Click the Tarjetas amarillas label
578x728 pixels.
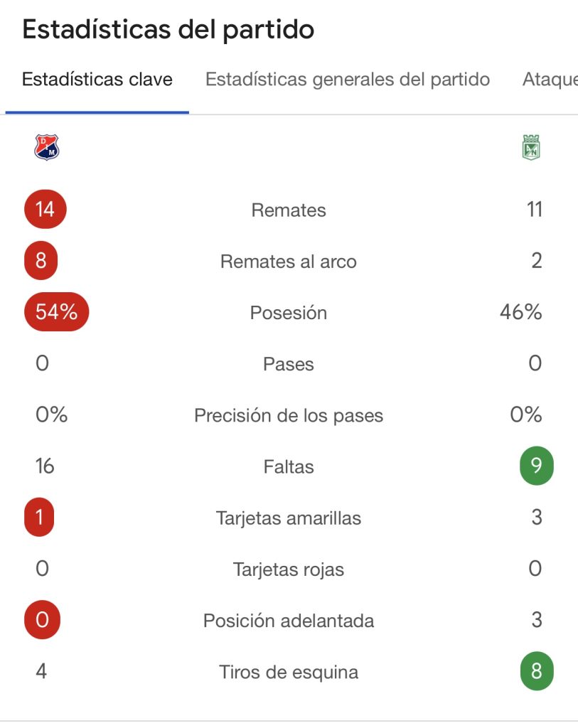point(289,518)
